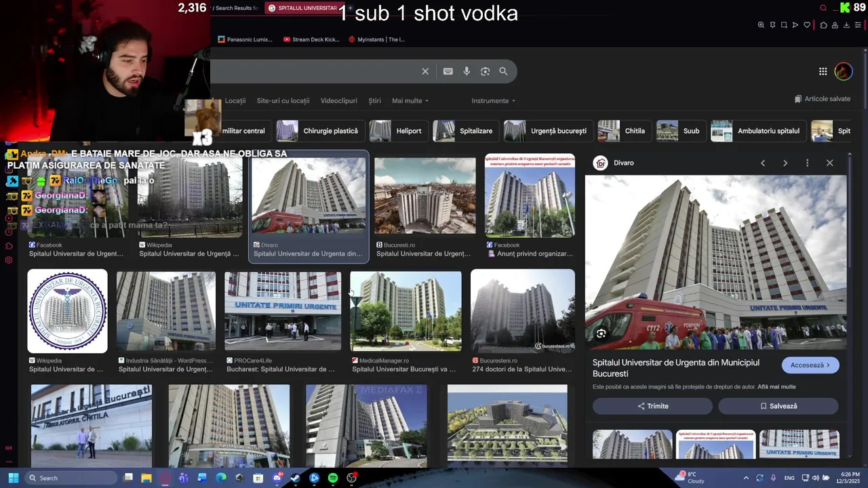This screenshot has height=488, width=868.
Task: Show hidden system tray icons chevron
Action: coord(746,478)
